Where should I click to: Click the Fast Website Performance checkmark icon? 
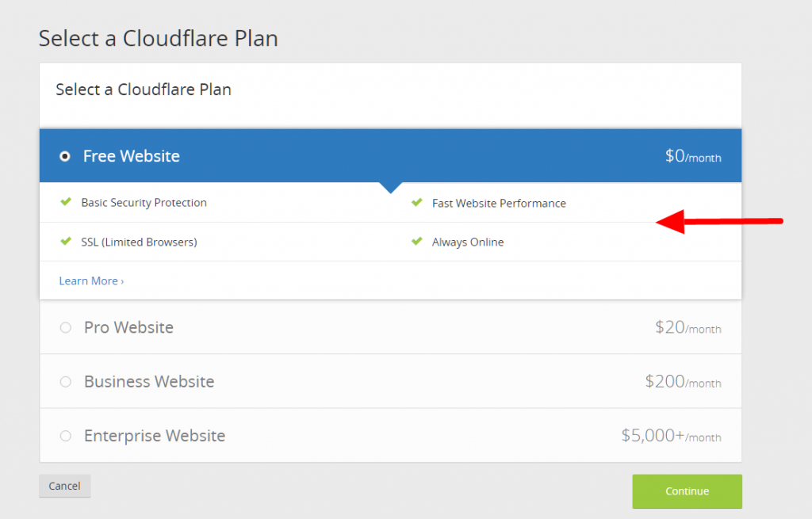(417, 202)
